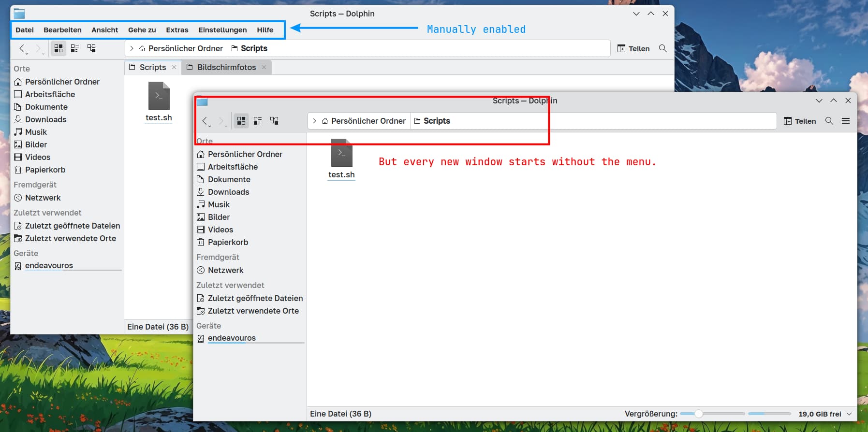Open back-history dropdown in back window
Viewport: 868px width, 432px height.
pos(26,52)
